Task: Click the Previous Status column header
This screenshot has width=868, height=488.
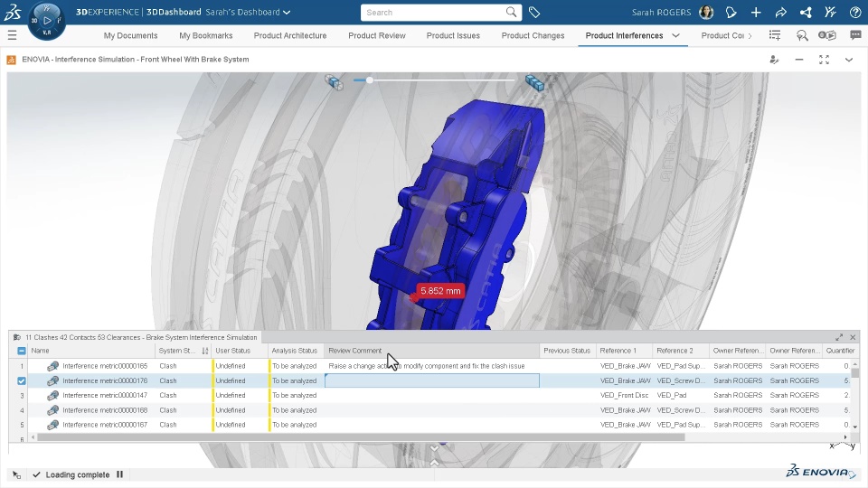Action: tap(567, 351)
